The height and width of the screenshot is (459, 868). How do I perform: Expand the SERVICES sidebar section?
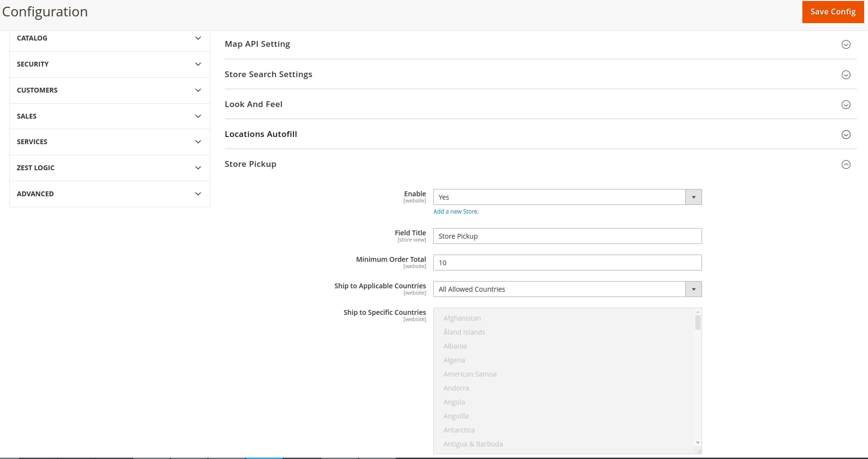[110, 142]
